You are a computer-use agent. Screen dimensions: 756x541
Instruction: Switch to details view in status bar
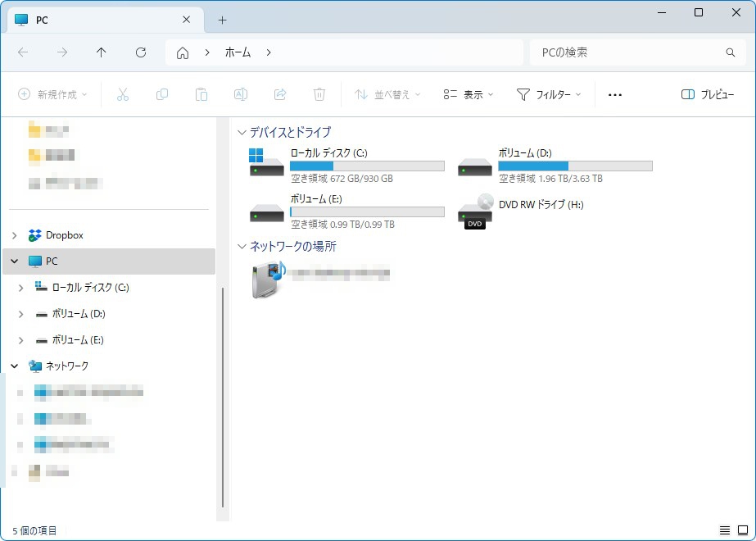(725, 530)
